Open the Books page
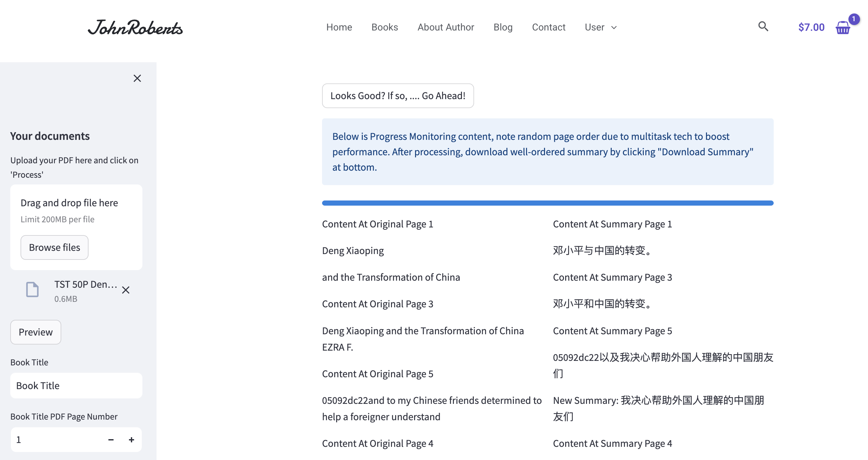868x460 pixels. (385, 27)
